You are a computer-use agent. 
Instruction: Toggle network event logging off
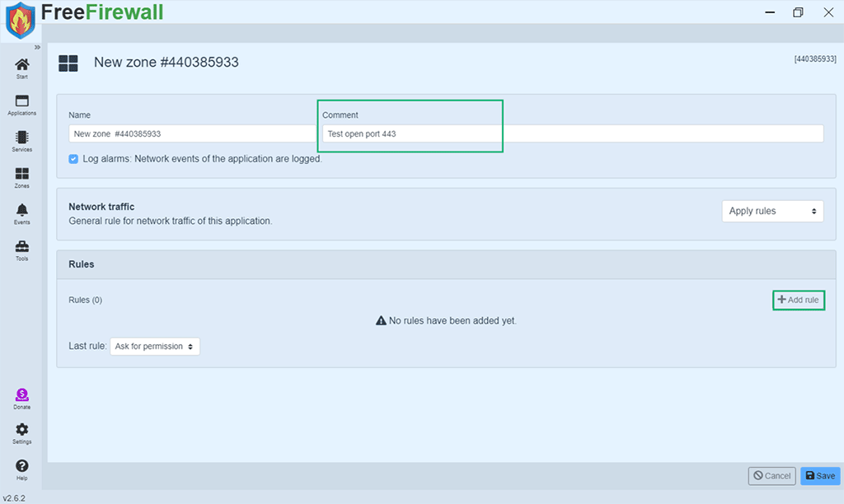(73, 158)
